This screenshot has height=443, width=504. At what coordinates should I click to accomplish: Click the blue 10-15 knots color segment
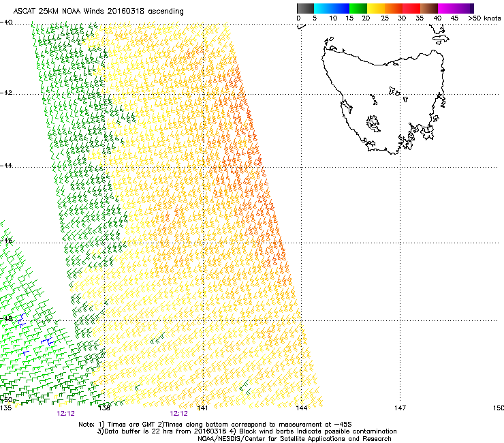point(341,8)
